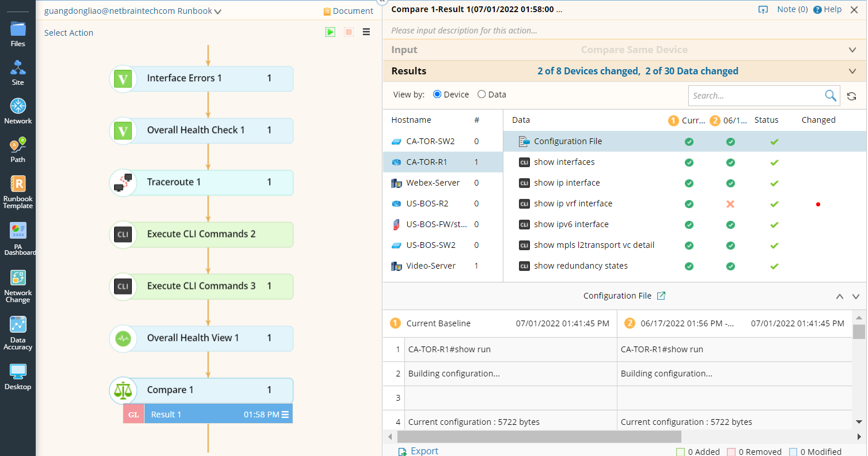Screen dimensions: 868x456
Task: Open the runbook hamburger menu
Action: pyautogui.click(x=366, y=32)
